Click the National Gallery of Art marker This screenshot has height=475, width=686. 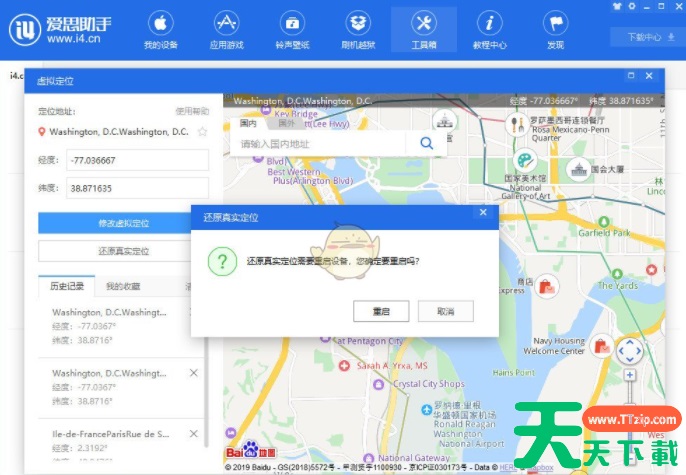pos(525,161)
